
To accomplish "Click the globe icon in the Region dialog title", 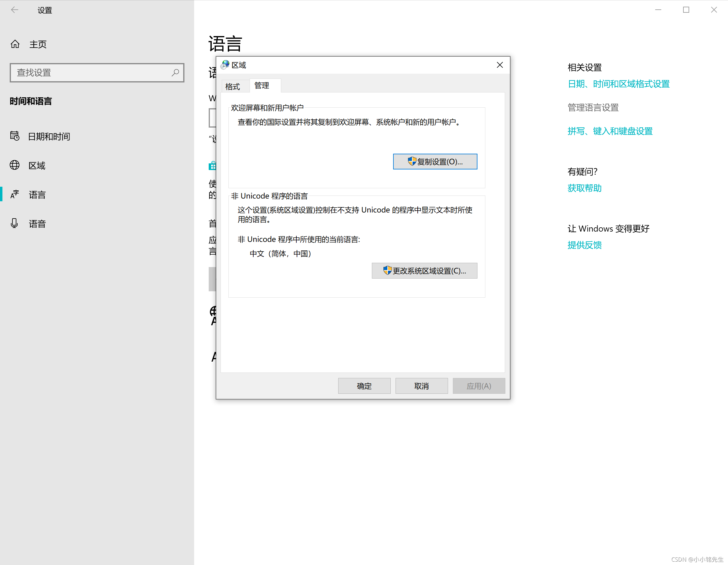I will (x=225, y=65).
